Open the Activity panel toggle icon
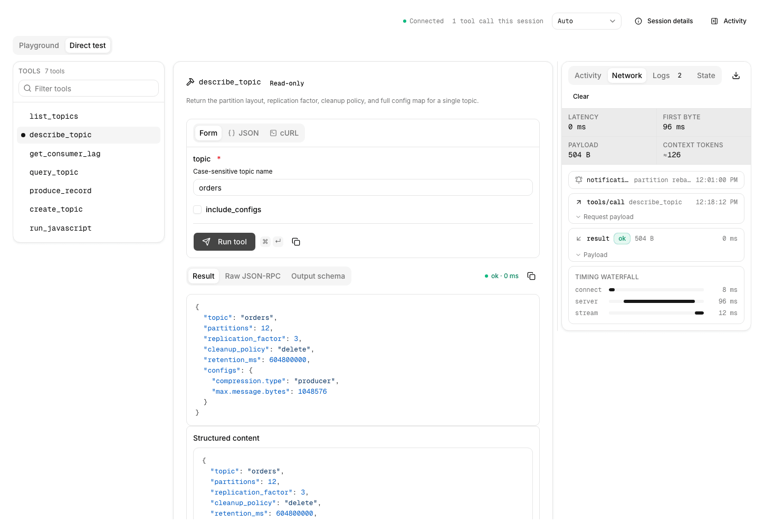Image resolution: width=764 pixels, height=532 pixels. click(x=714, y=21)
